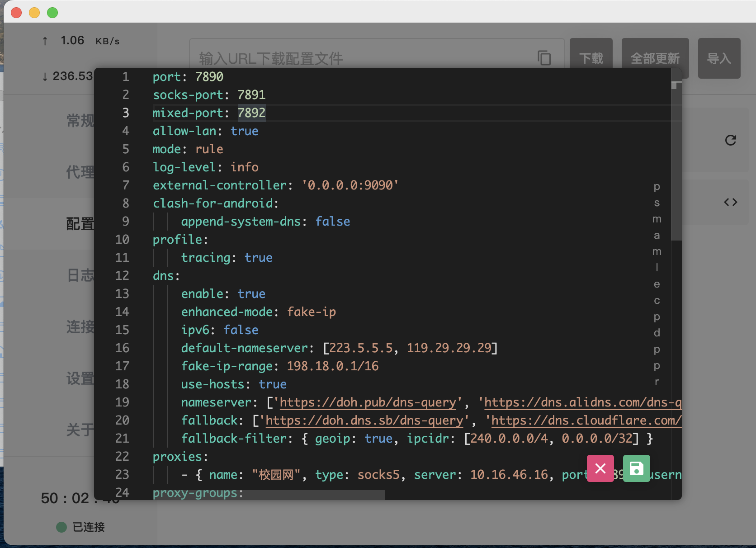This screenshot has width=756, height=548.
Task: Click the copy/paste icon in URL field
Action: click(544, 58)
